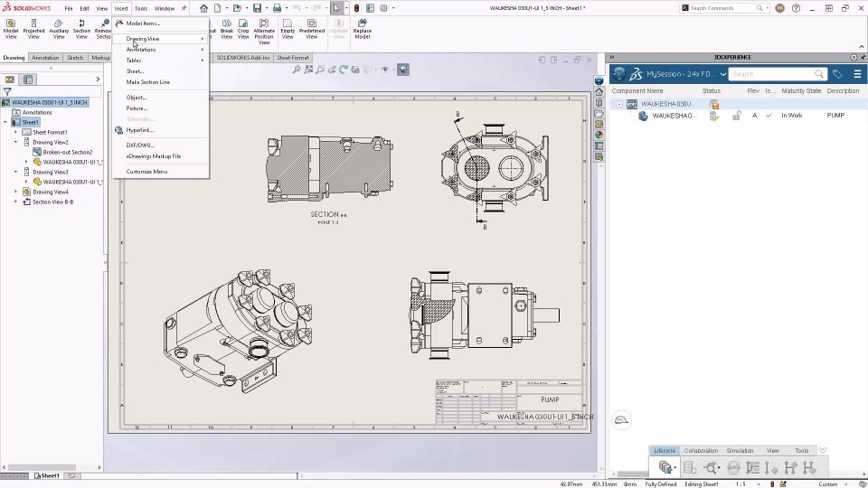Click the Home icon in the title toolbar
The image size is (868, 488).
click(x=203, y=8)
